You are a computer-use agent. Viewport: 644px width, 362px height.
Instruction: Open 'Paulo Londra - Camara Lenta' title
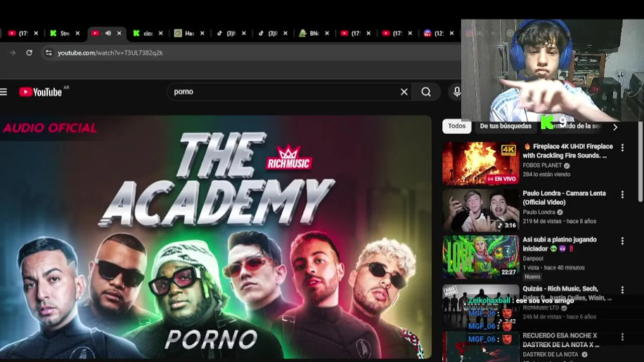coord(564,198)
